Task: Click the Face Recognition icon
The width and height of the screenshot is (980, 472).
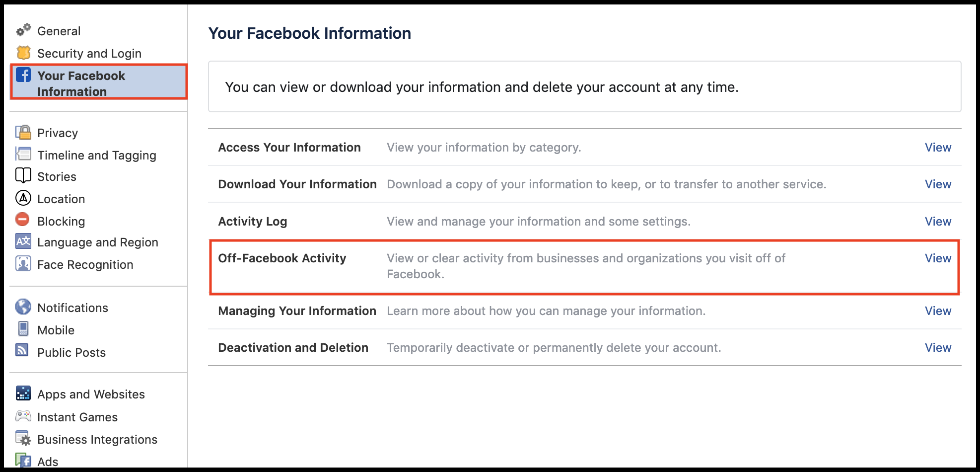Action: (23, 264)
